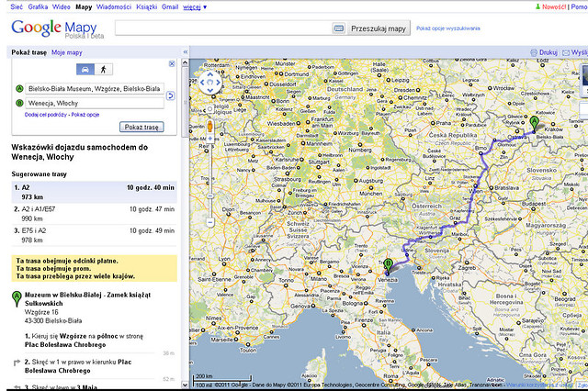Click the center icon in pan control
The width and height of the screenshot is (588, 391).
point(210,83)
